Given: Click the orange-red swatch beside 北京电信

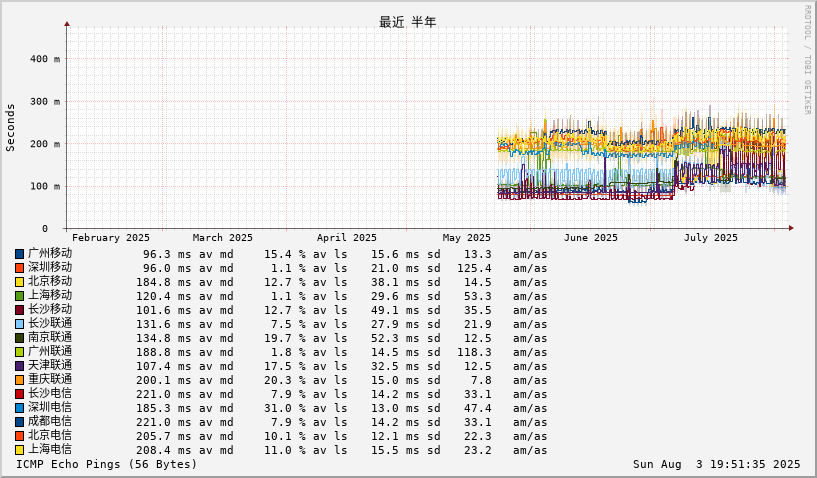Looking at the screenshot, I should coord(19,436).
